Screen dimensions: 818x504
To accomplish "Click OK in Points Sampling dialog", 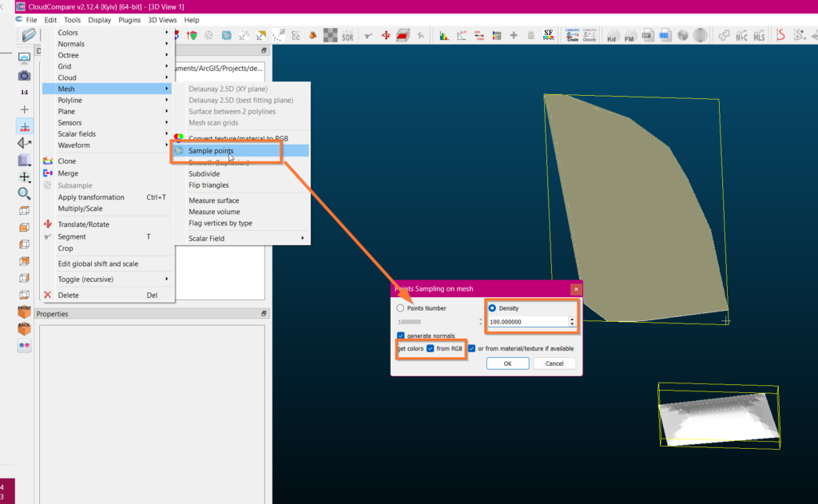I will click(x=507, y=363).
